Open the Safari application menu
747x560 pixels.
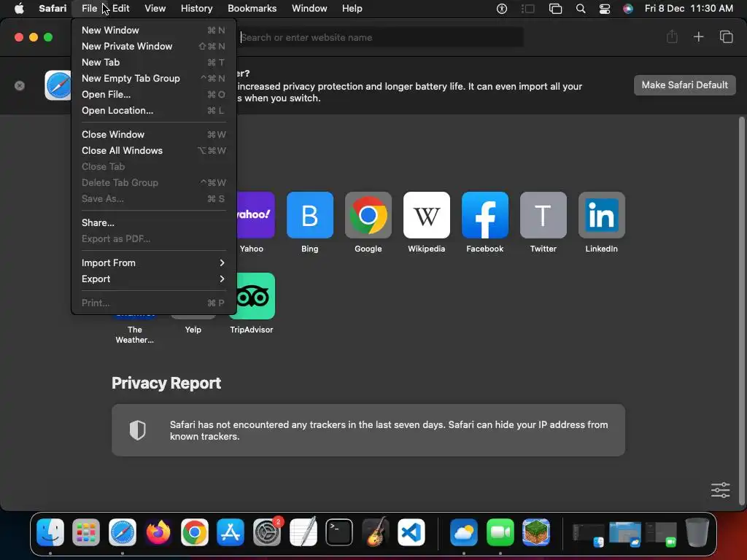[53, 8]
